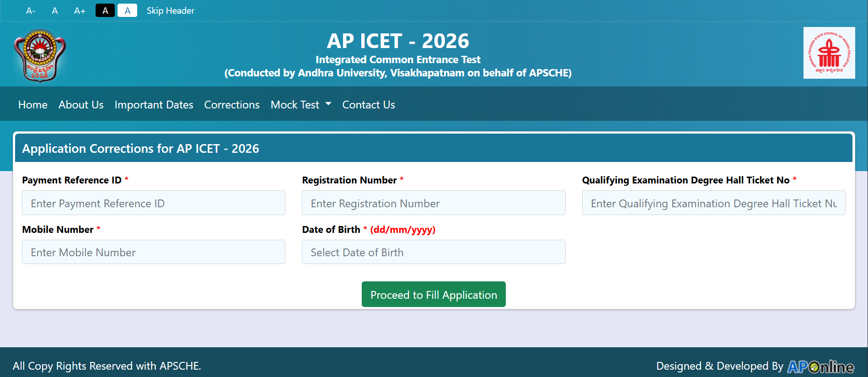Decrease font size with A- button
The width and height of the screenshot is (868, 377).
(31, 11)
